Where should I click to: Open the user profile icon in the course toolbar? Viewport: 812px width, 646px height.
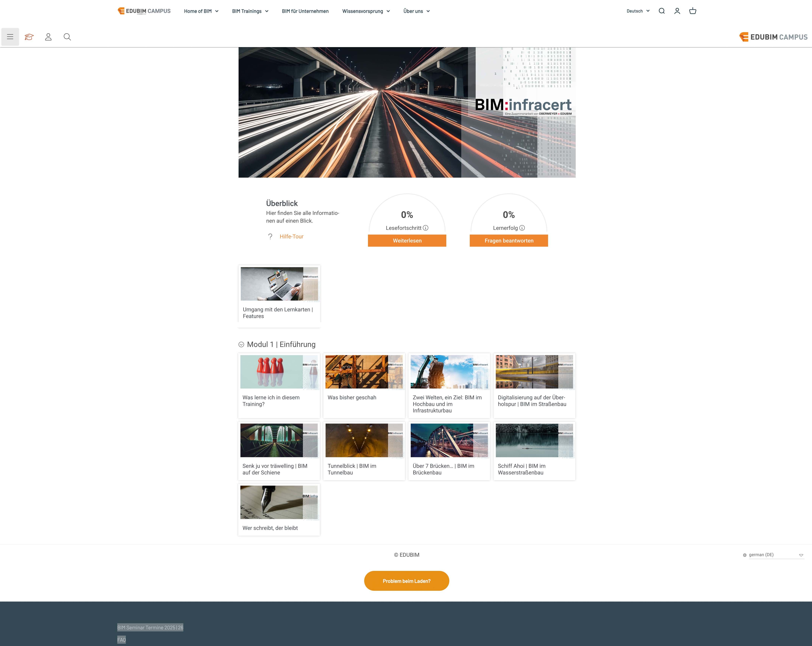(x=48, y=37)
